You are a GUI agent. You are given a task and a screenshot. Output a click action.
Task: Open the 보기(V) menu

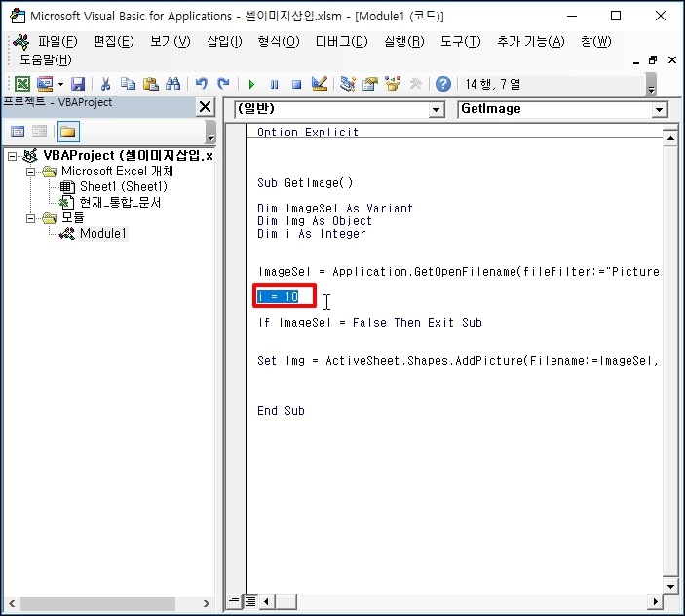tap(170, 42)
